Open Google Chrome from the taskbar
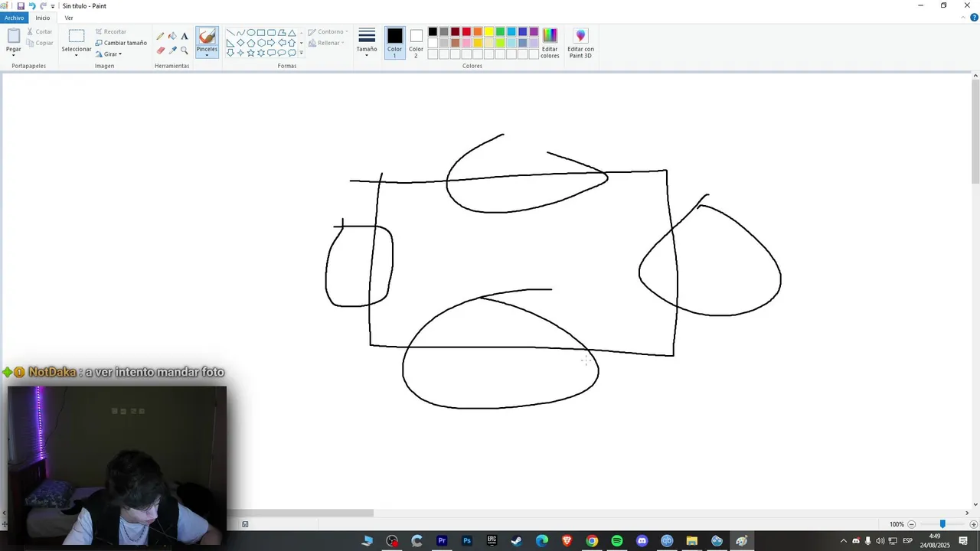Viewport: 980px width, 551px height. [x=592, y=541]
